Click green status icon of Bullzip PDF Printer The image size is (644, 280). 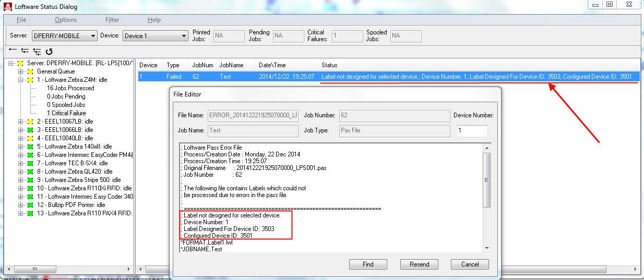click(x=30, y=205)
